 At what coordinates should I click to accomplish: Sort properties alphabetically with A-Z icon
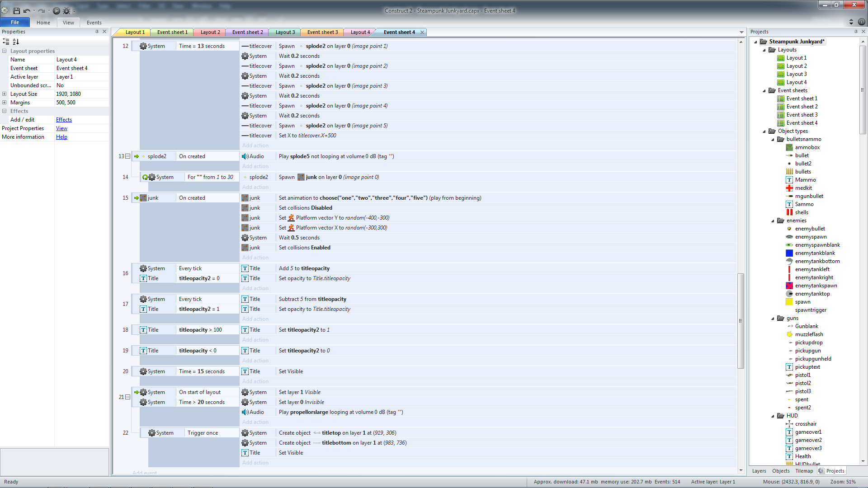coord(16,42)
